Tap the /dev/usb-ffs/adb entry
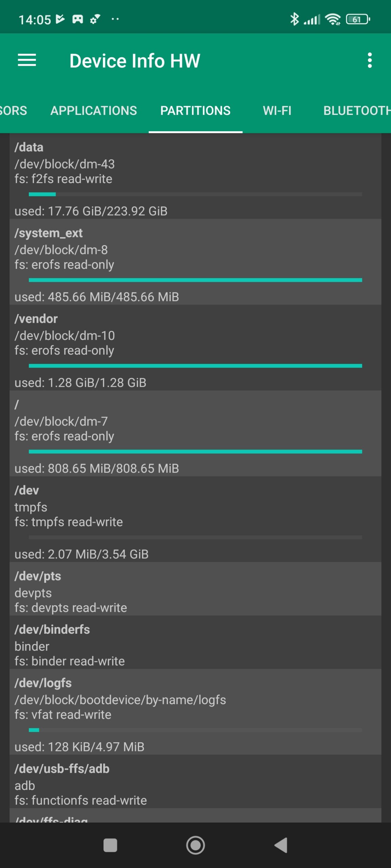391x868 pixels. pyautogui.click(x=195, y=785)
